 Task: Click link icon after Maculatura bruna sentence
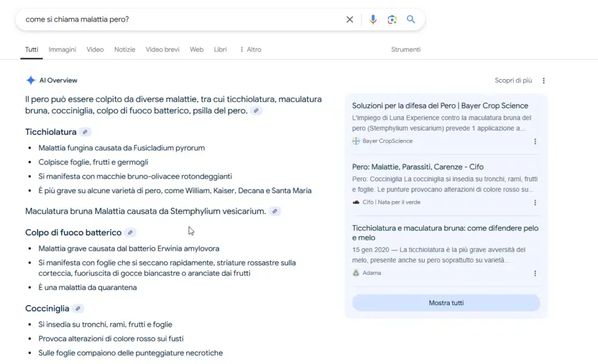[274, 212]
